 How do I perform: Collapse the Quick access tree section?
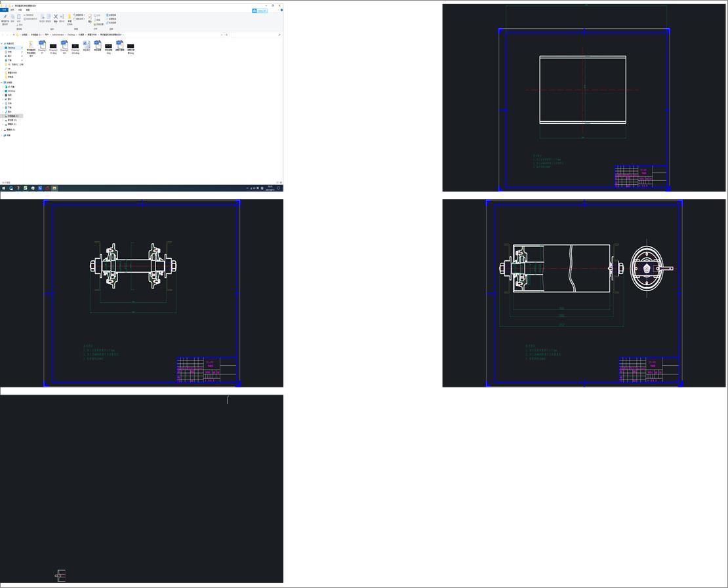tap(2, 44)
